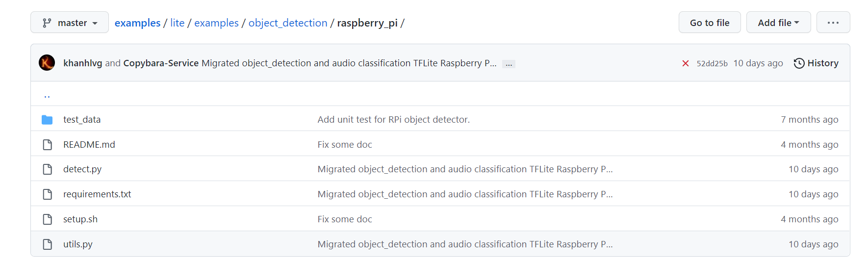This screenshot has width=868, height=265.
Task: Open the master branch selector dropdown
Action: (70, 23)
